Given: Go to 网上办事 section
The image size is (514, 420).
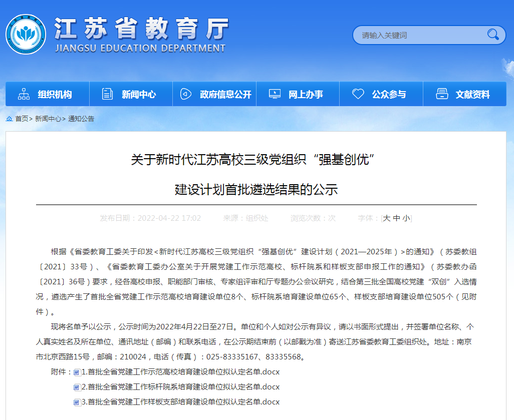Looking at the screenshot, I should (306, 95).
